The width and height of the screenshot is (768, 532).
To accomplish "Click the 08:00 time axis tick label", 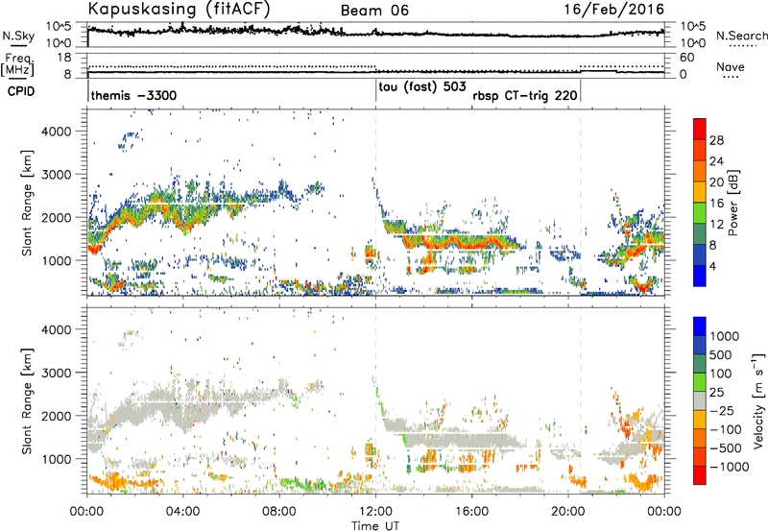I will point(279,512).
